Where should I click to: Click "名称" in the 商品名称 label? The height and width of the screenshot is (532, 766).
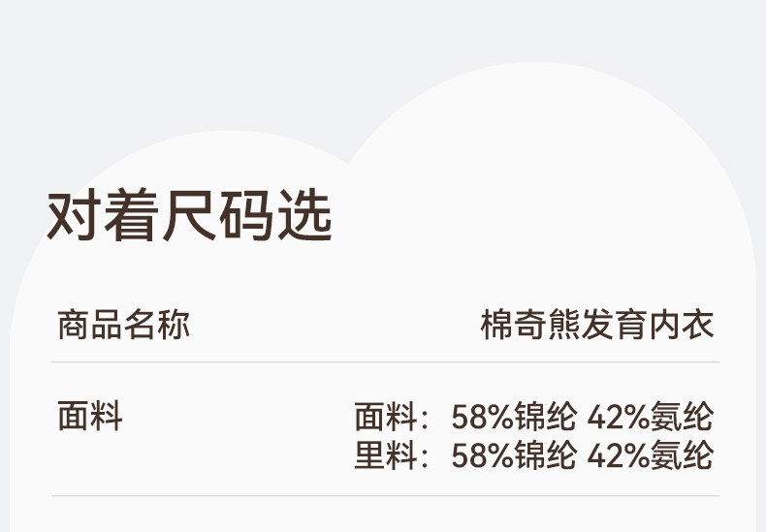click(x=156, y=326)
